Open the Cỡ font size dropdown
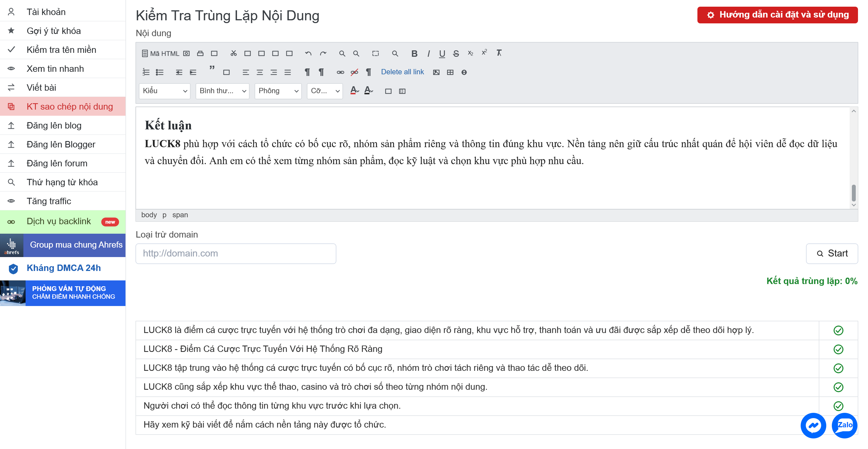The height and width of the screenshot is (449, 868). tap(325, 91)
